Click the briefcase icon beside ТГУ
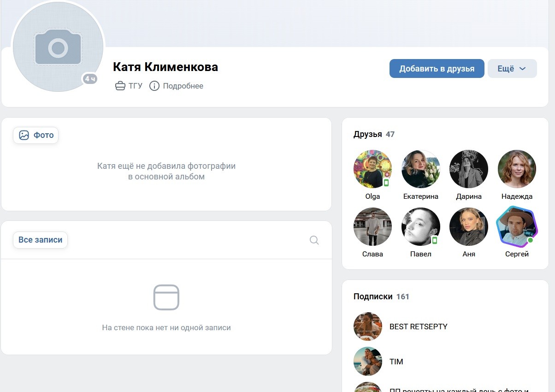 120,86
